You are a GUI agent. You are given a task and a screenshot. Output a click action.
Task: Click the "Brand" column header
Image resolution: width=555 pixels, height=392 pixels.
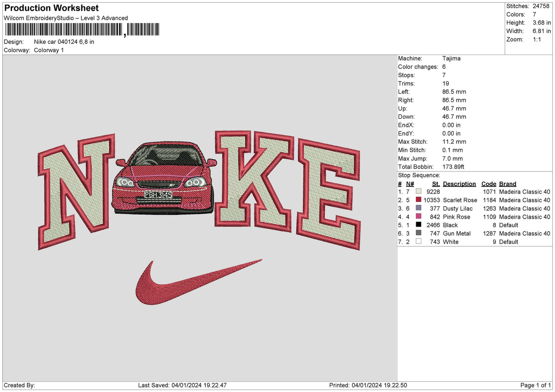[508, 184]
